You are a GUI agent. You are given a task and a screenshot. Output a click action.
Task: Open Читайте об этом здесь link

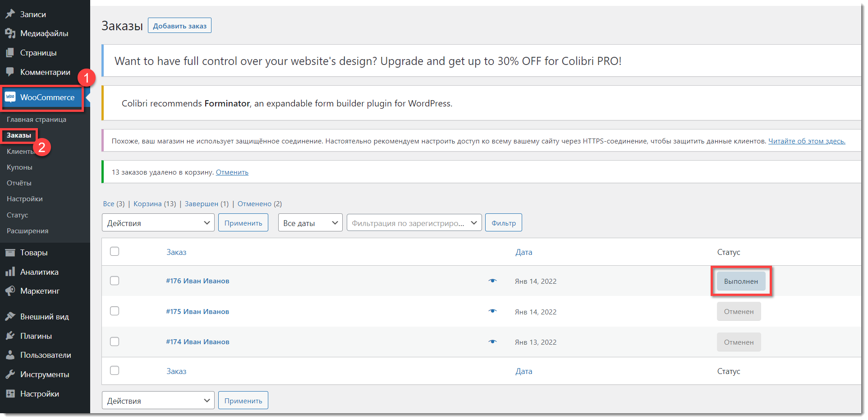[807, 141]
